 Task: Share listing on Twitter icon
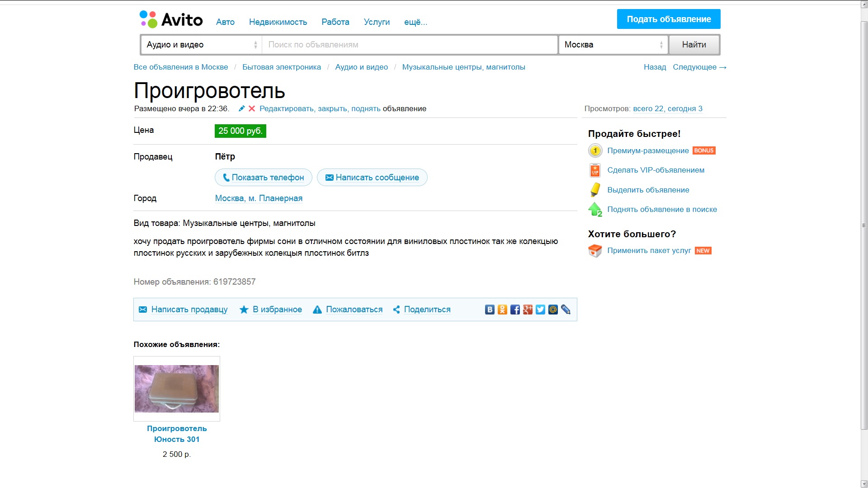point(540,310)
